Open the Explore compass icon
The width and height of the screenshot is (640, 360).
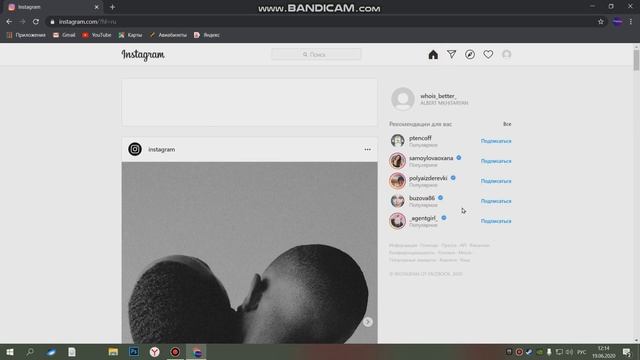(470, 54)
